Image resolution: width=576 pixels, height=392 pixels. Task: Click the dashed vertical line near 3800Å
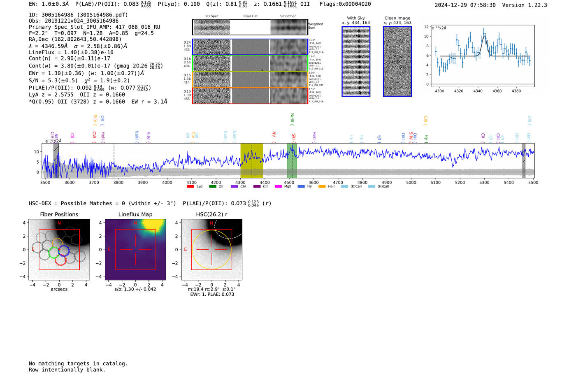(x=114, y=161)
